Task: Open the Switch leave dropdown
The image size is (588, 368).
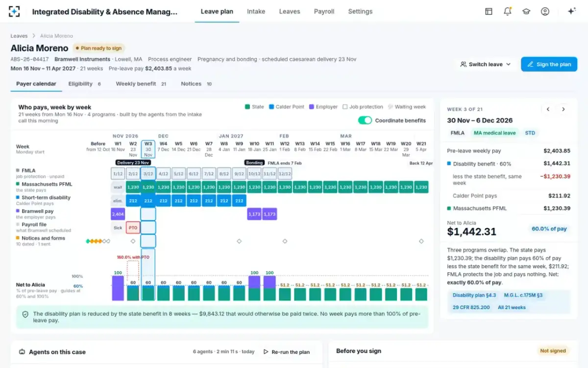Action: [485, 64]
